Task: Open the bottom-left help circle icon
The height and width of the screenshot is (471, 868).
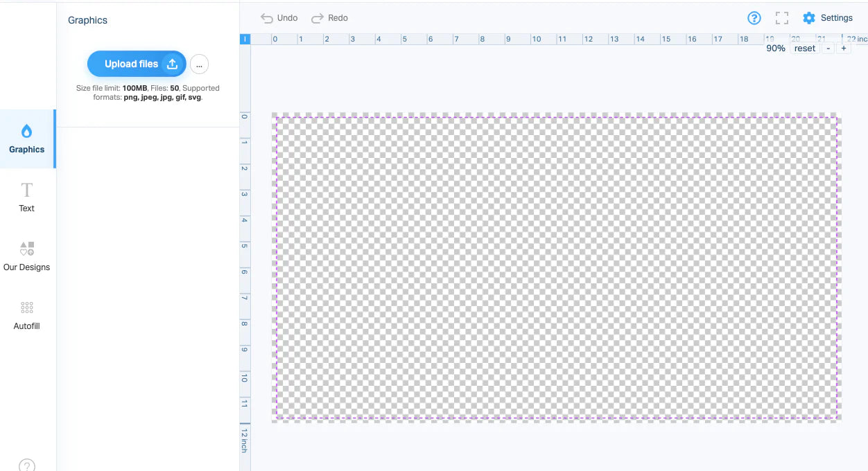Action: tap(26, 465)
